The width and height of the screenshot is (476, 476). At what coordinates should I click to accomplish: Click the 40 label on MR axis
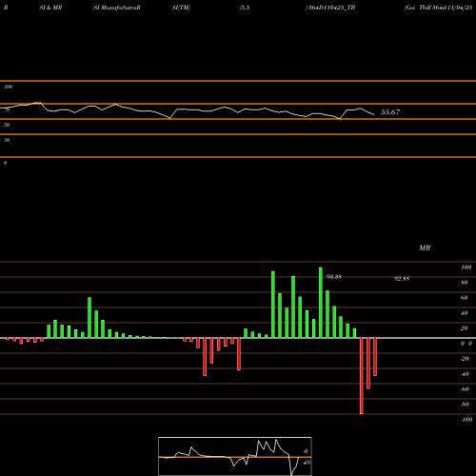point(465,313)
